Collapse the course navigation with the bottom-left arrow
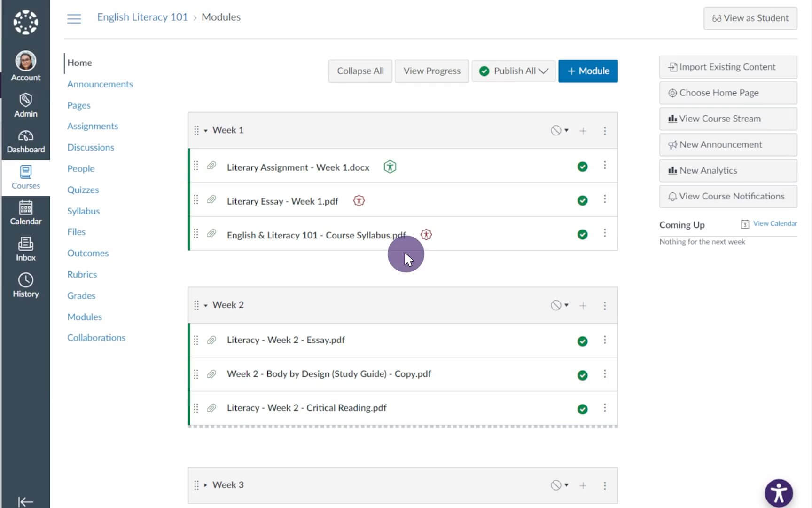This screenshot has width=812, height=508. coord(25,501)
